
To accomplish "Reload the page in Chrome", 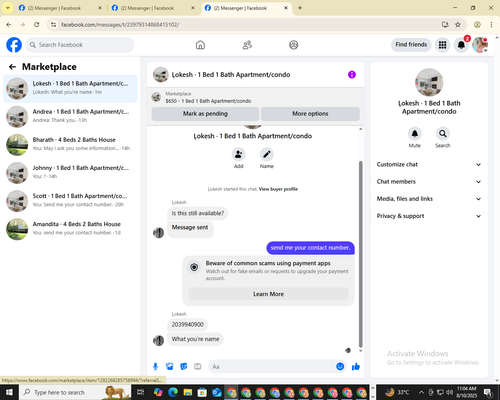I will coord(37,25).
